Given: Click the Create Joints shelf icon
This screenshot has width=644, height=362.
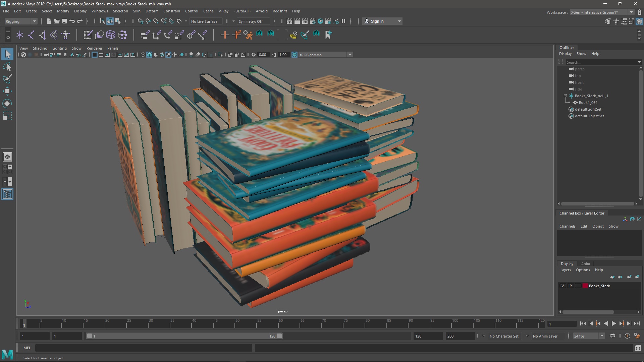Looking at the screenshot, I should (x=31, y=35).
